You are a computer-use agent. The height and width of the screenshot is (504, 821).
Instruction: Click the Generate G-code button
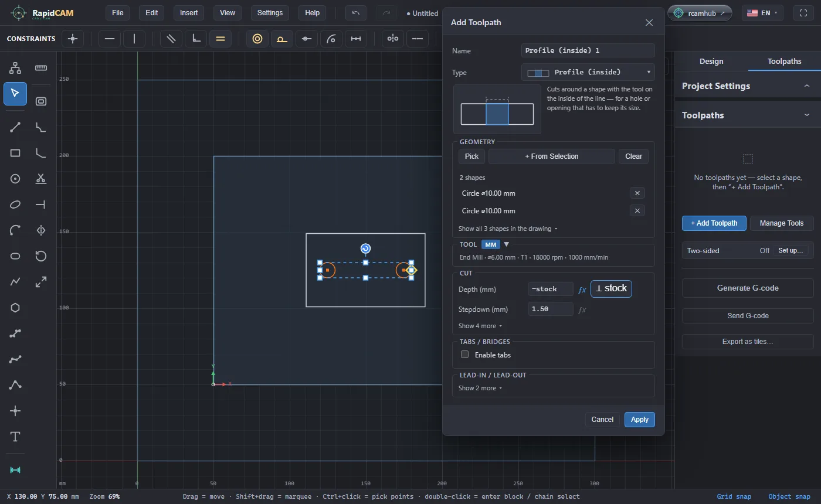tap(748, 288)
